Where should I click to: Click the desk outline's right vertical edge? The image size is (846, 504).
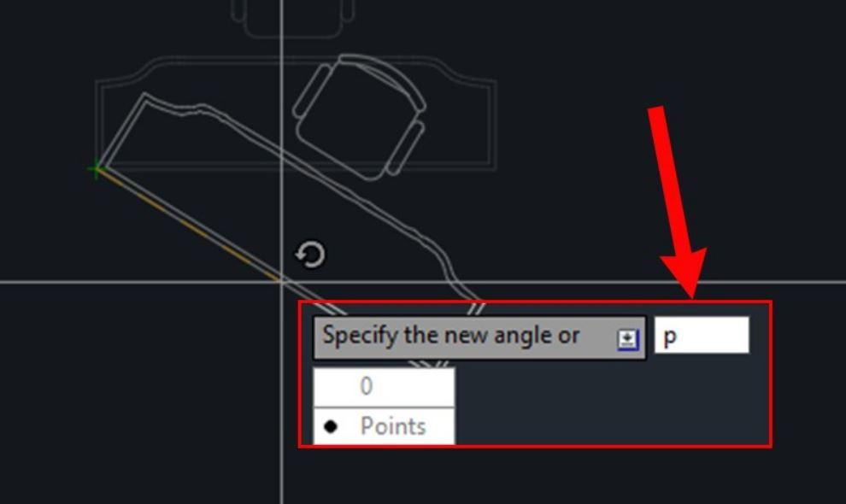(x=494, y=126)
